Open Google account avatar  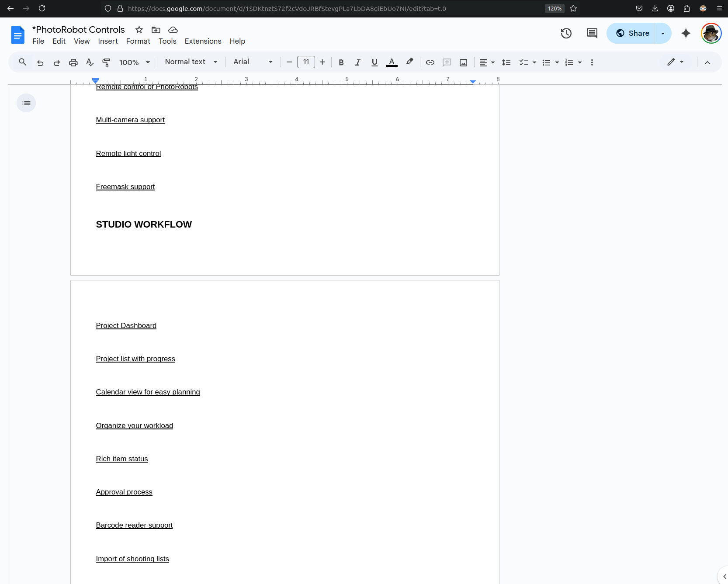point(711,33)
